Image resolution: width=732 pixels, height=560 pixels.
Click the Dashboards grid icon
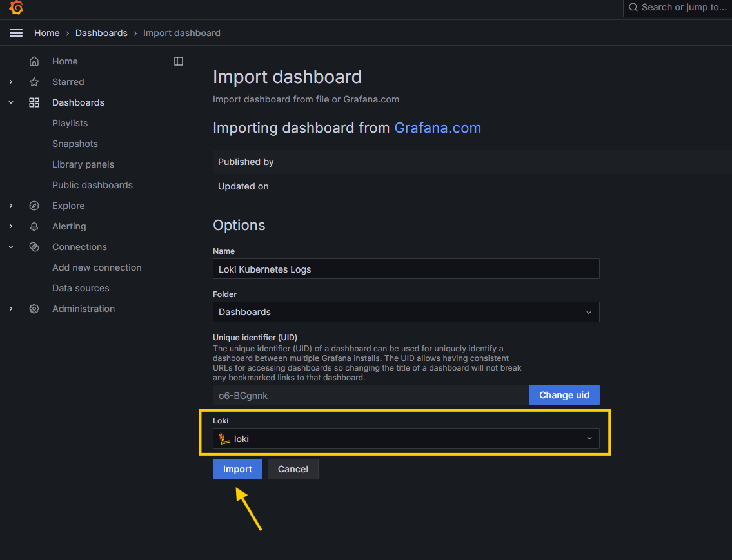(x=34, y=102)
